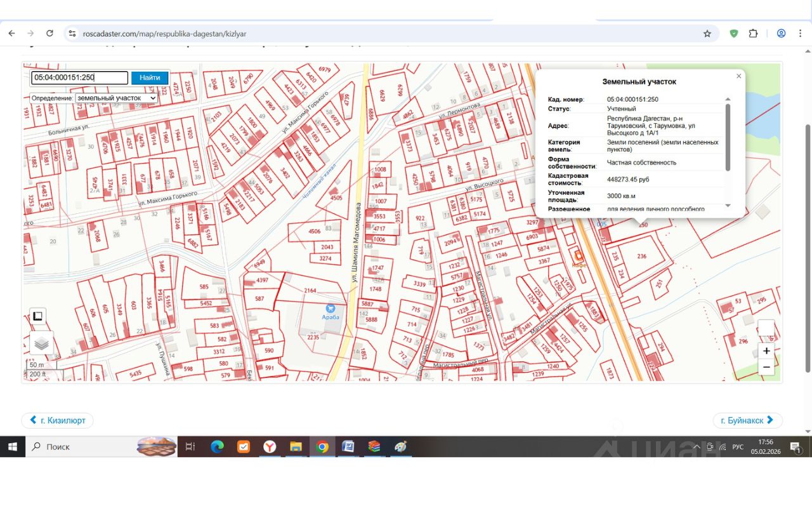Click the Араба shop marker
This screenshot has height=525, width=812.
(331, 309)
